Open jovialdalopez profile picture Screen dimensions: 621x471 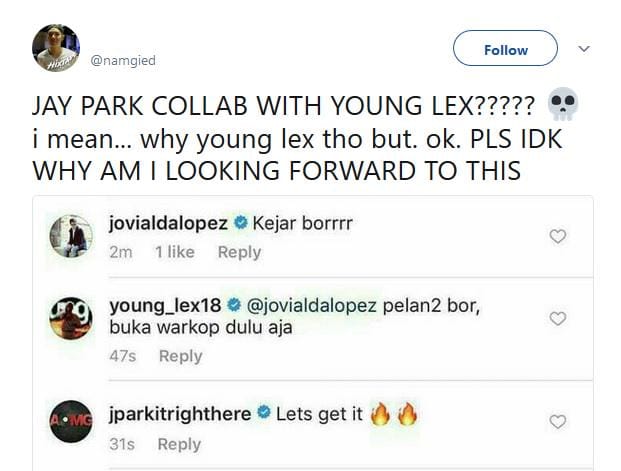click(x=71, y=237)
